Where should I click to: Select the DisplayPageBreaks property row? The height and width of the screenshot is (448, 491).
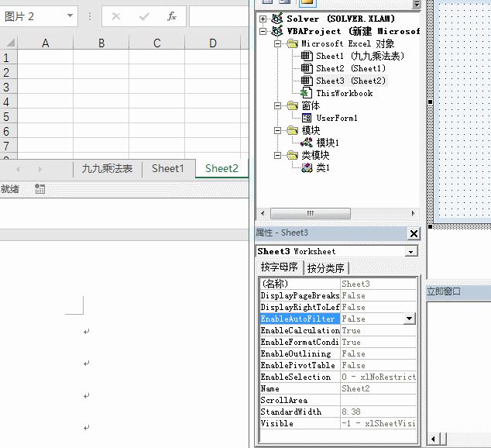tap(338, 295)
